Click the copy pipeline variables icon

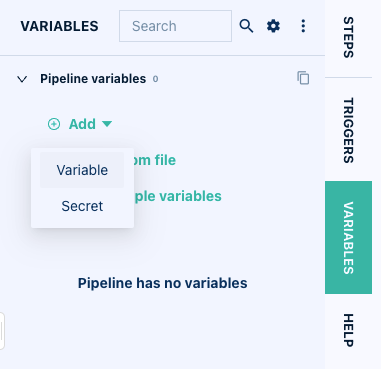[303, 78]
